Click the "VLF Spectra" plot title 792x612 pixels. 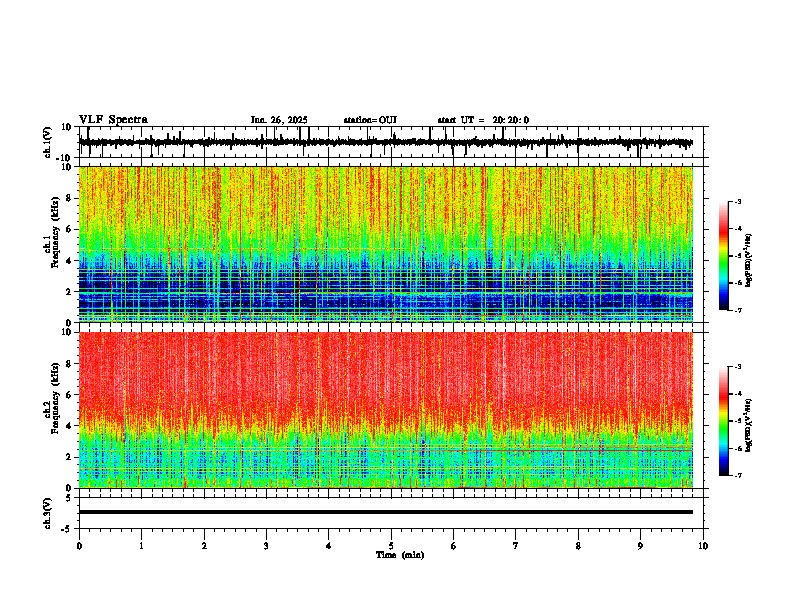pos(113,120)
